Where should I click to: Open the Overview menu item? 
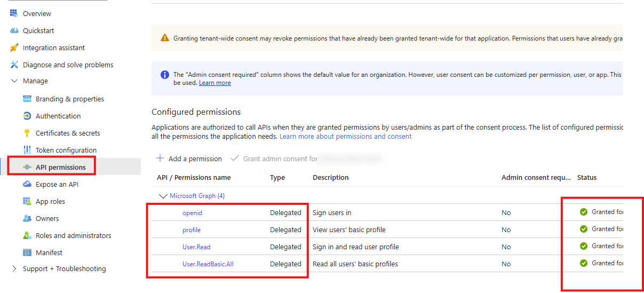point(37,13)
